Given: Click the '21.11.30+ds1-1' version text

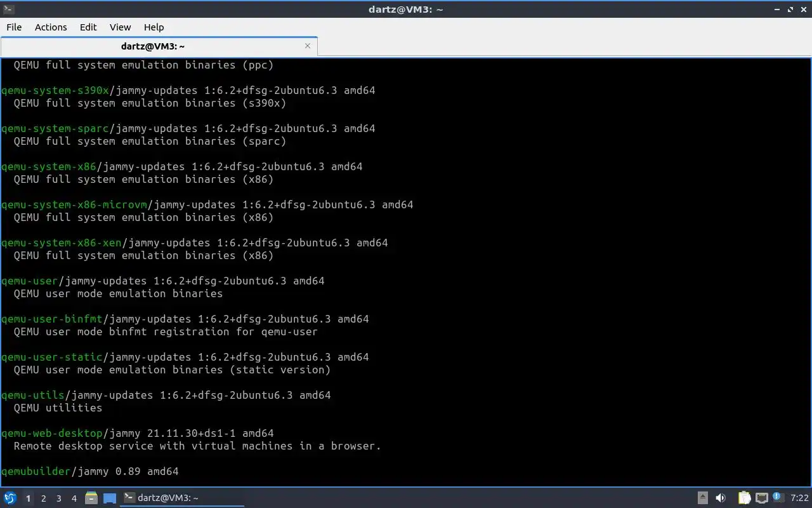Looking at the screenshot, I should pyautogui.click(x=191, y=433).
